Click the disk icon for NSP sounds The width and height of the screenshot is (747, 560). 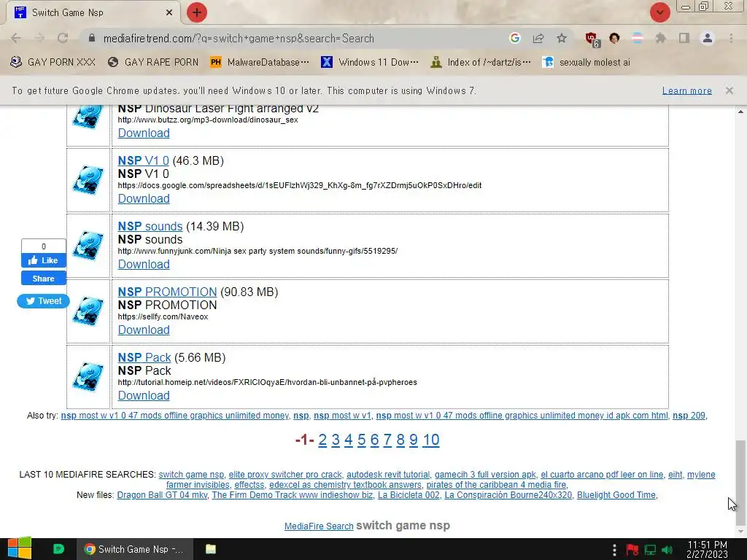pos(88,246)
